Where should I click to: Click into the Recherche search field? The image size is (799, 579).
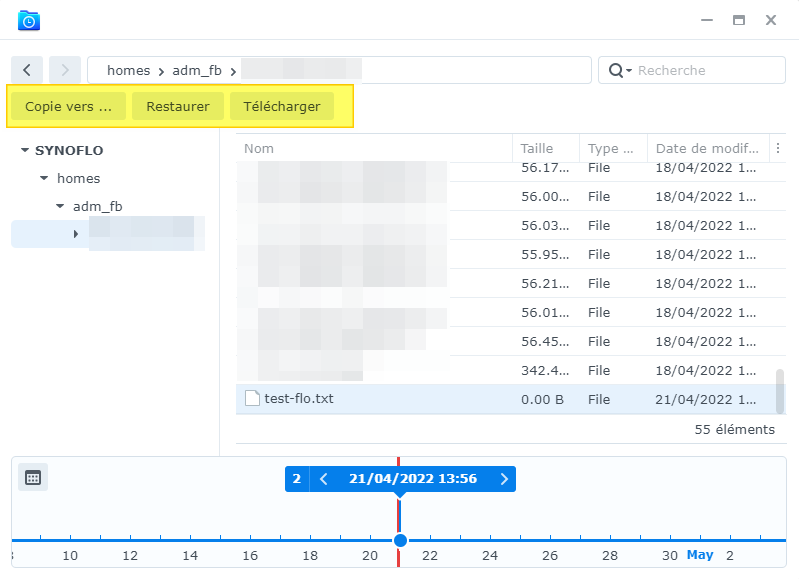pos(708,70)
